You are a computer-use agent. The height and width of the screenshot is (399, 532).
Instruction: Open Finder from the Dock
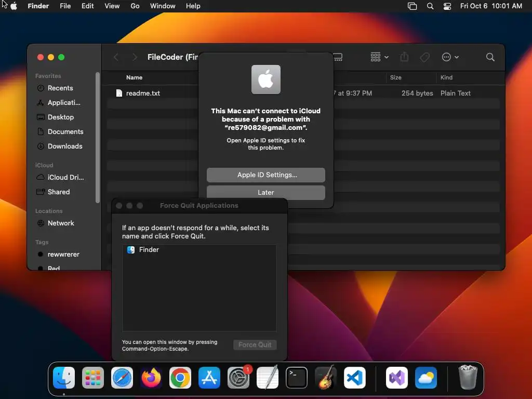pyautogui.click(x=64, y=378)
